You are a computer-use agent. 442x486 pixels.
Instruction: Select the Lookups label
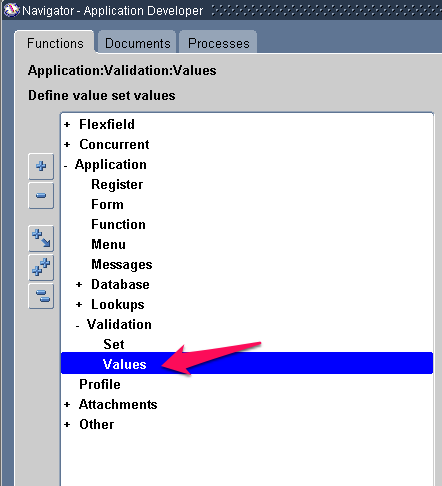coord(118,305)
